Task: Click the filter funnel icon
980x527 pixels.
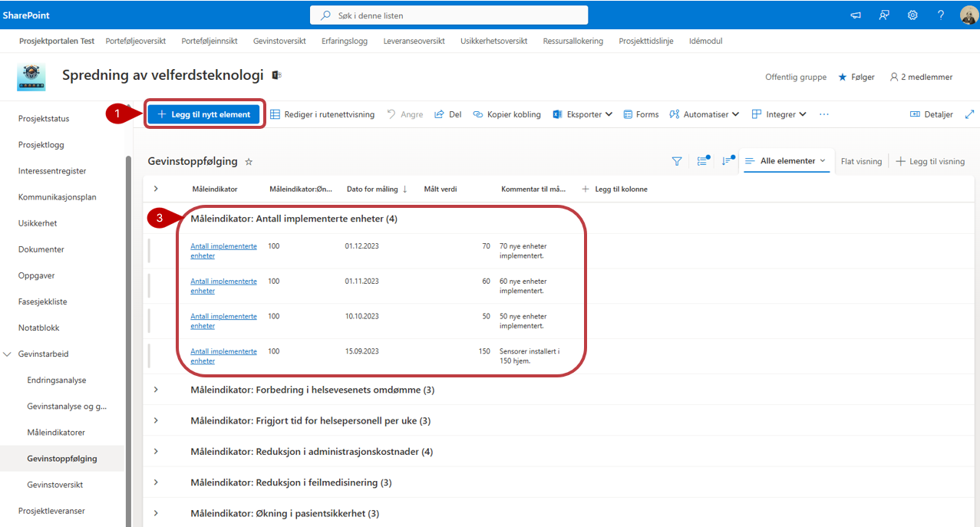Action: (x=676, y=161)
